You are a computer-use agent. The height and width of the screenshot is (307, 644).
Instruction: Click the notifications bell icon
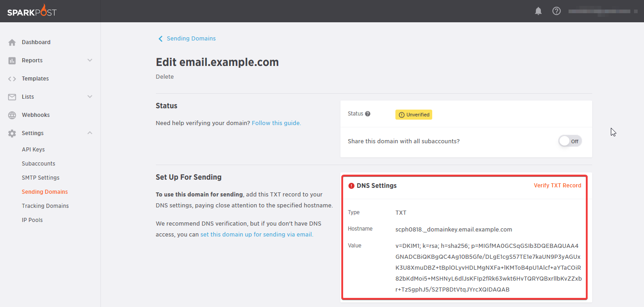539,11
